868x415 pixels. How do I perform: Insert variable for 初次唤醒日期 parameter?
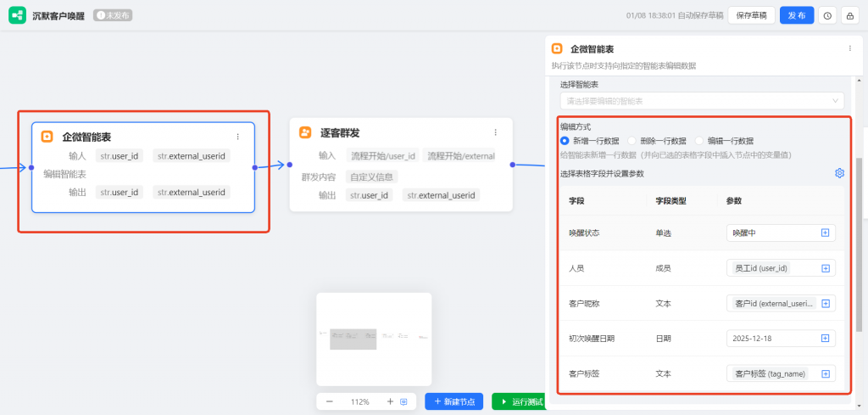pos(825,338)
